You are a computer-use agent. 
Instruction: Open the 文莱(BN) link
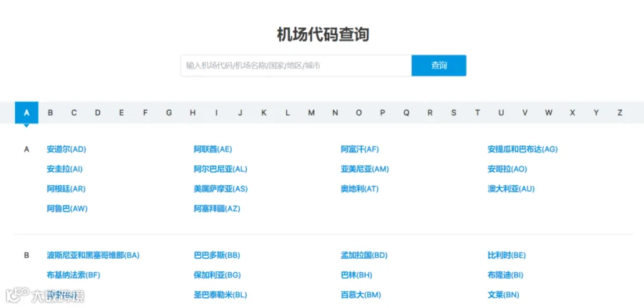pos(504,295)
